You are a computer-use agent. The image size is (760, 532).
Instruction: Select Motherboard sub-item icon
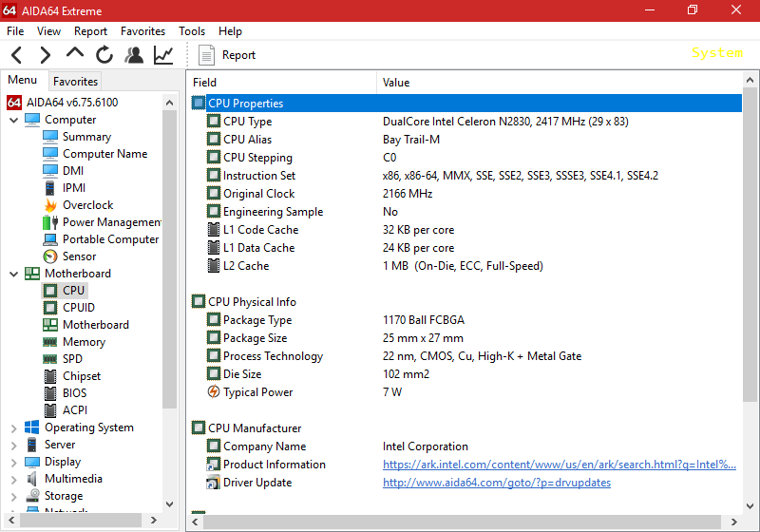click(50, 325)
